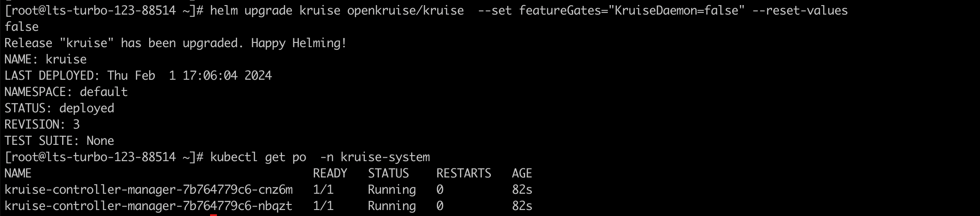Click Running status of the cnz6m pod
980x216 pixels.
pyautogui.click(x=391, y=189)
